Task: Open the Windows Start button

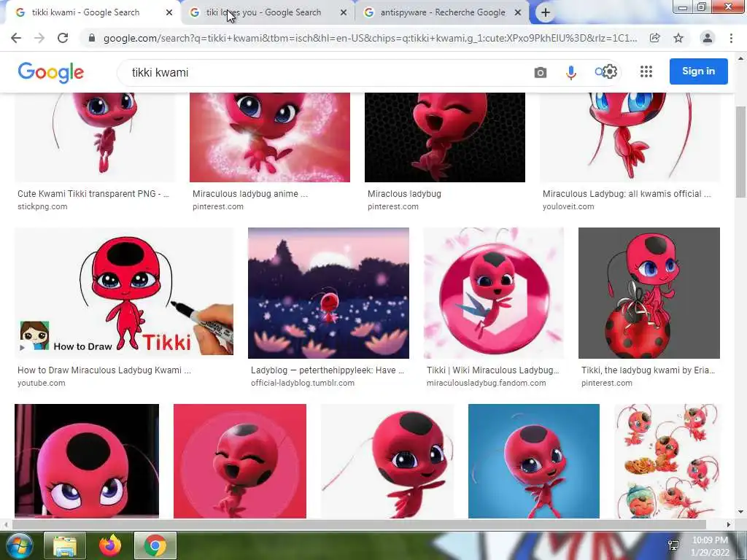Action: [18, 545]
